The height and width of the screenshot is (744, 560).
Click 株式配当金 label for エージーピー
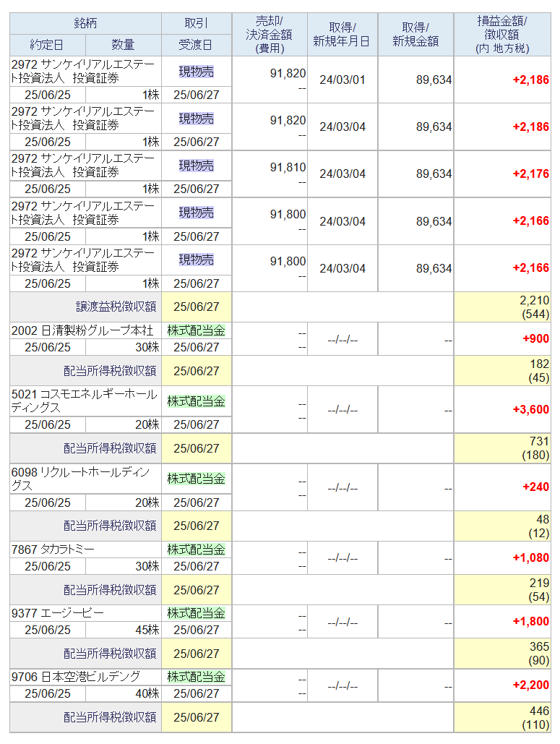197,614
